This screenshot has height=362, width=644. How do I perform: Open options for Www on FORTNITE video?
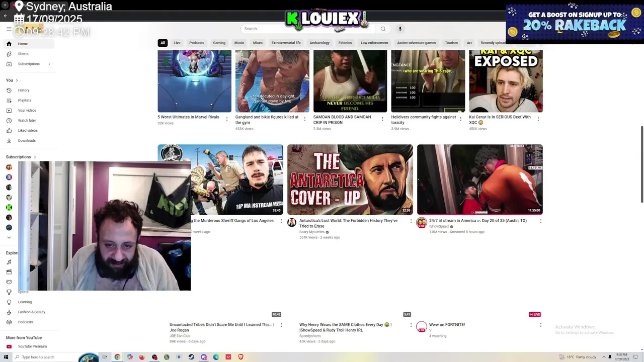[541, 325]
